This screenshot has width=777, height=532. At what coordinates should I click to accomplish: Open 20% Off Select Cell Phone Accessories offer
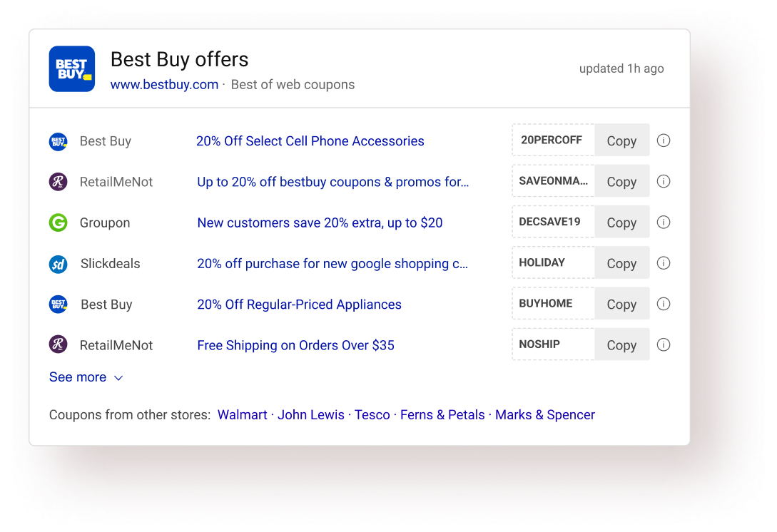310,141
